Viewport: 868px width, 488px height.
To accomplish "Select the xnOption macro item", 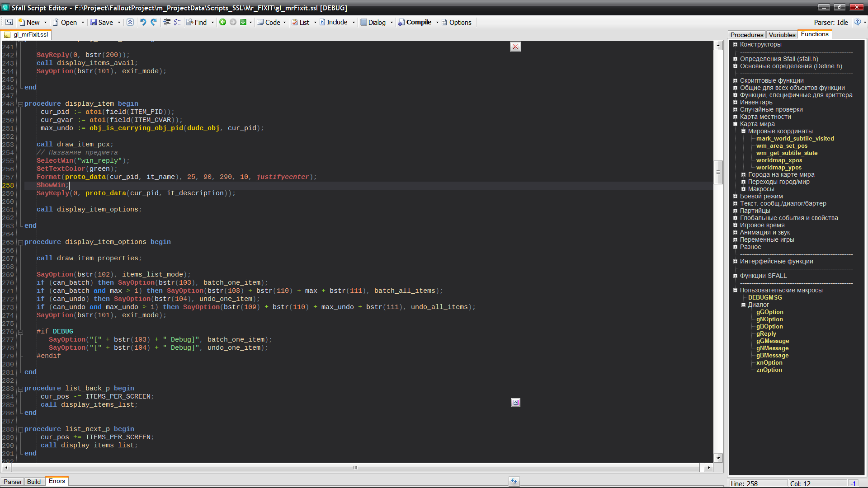I will click(x=769, y=362).
